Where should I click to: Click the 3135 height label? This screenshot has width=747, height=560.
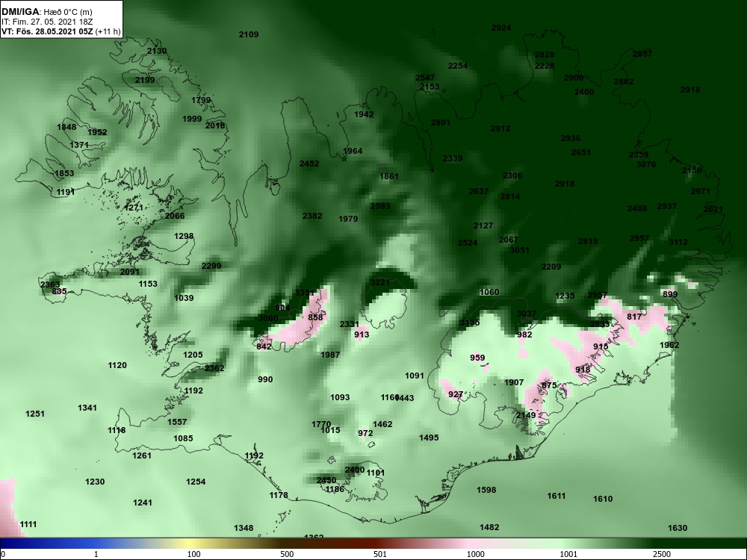point(470,323)
